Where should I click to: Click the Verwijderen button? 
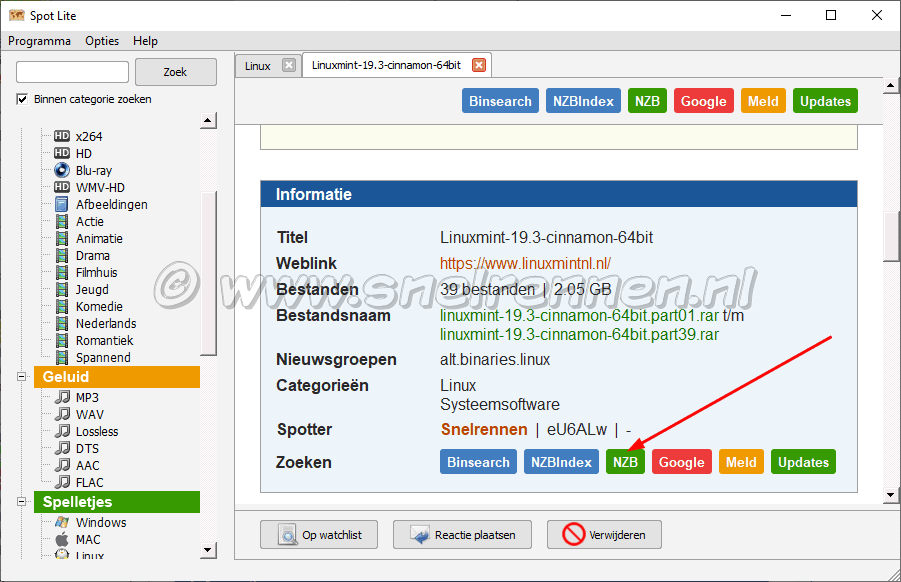click(x=604, y=535)
